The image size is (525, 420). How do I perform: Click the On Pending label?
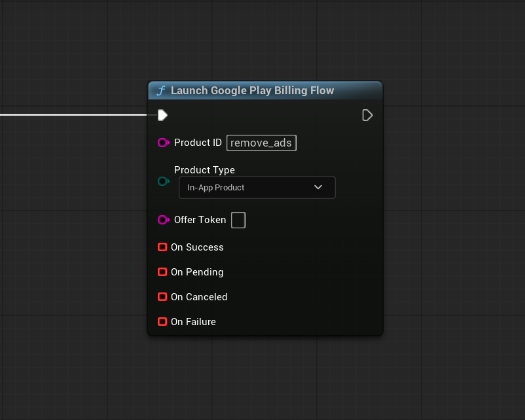point(197,272)
